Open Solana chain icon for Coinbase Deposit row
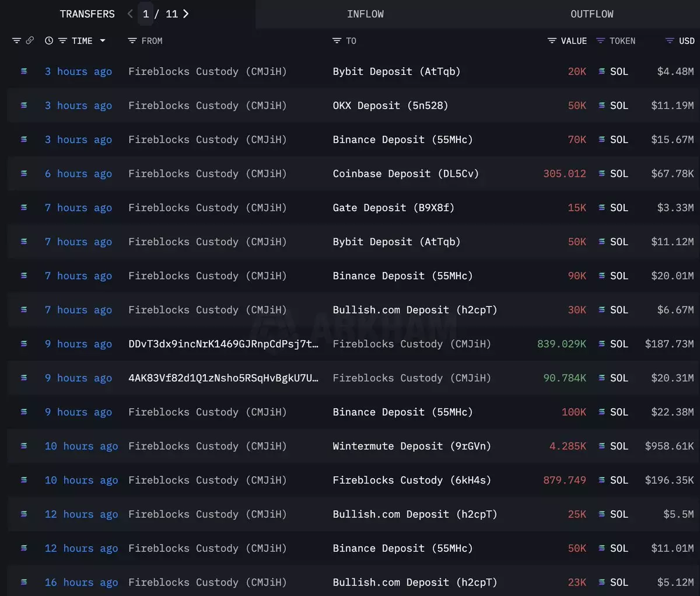This screenshot has height=596, width=700. pos(24,173)
